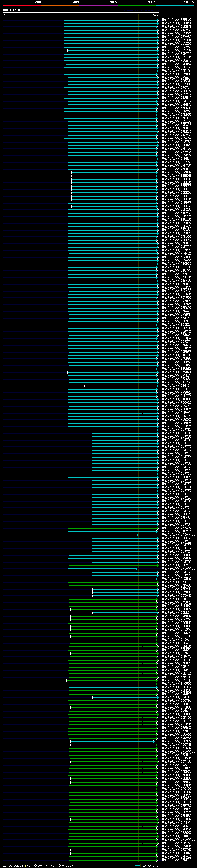This screenshot has height=868, width=197.
Task: Select hit UniRef100_C1JYE1
Action: click(x=176, y=430)
